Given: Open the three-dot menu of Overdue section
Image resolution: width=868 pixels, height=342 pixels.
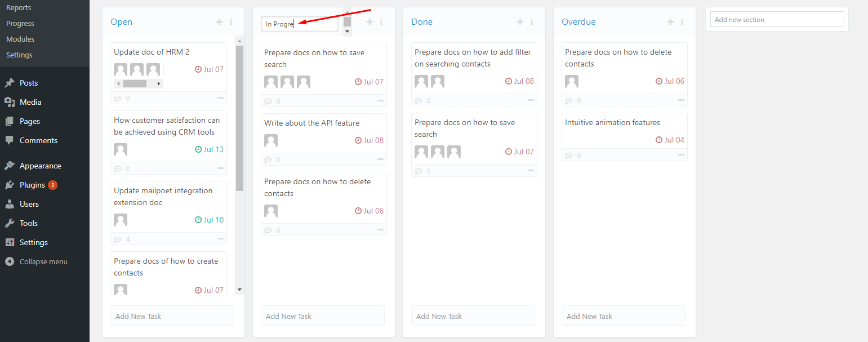Looking at the screenshot, I should (x=682, y=22).
